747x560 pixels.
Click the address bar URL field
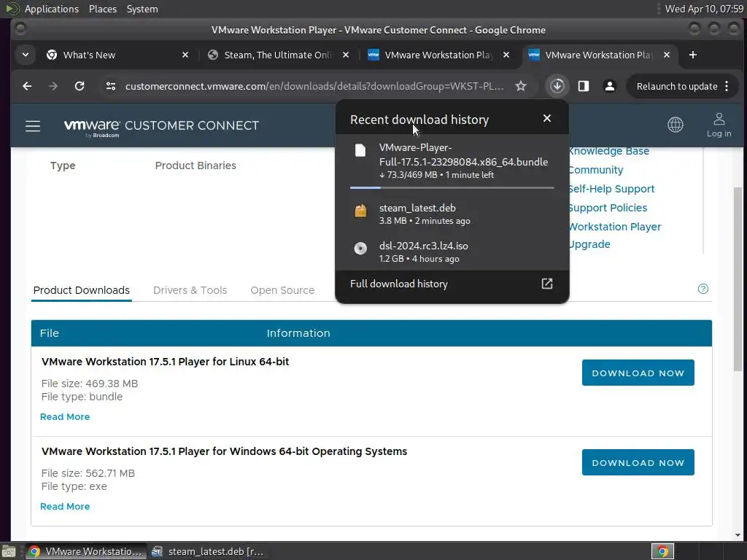point(314,86)
